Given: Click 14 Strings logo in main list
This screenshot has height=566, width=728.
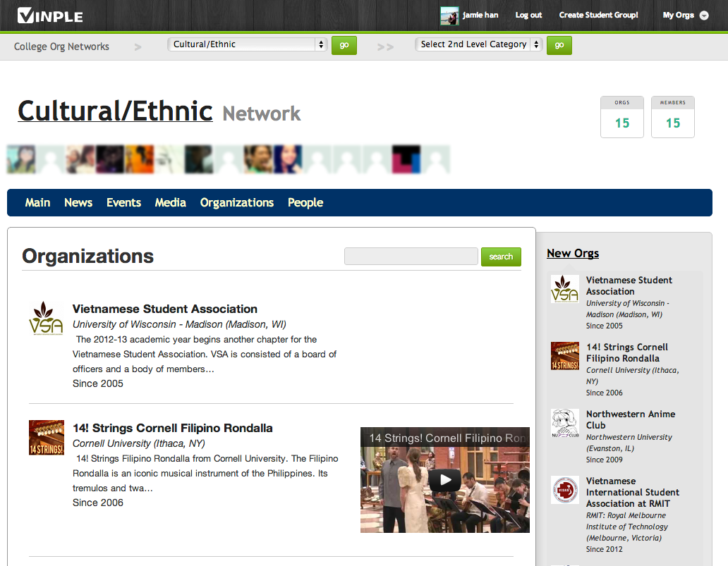Looking at the screenshot, I should click(47, 438).
